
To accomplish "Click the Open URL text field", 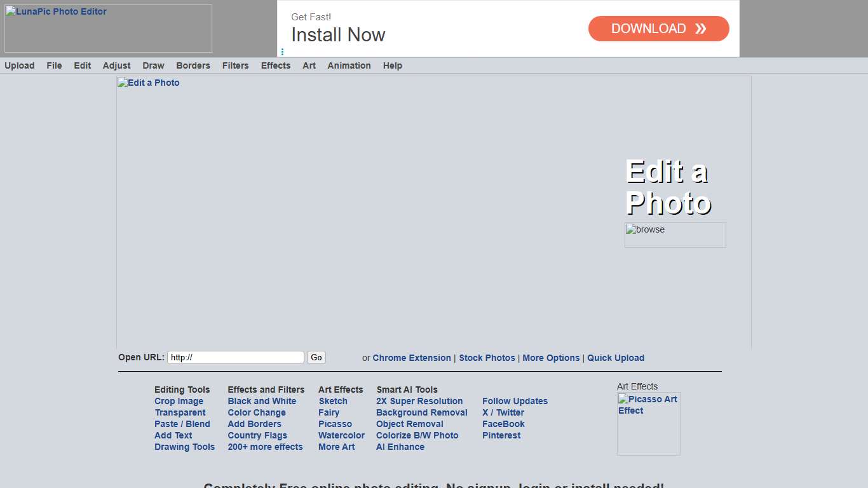I will (x=235, y=358).
